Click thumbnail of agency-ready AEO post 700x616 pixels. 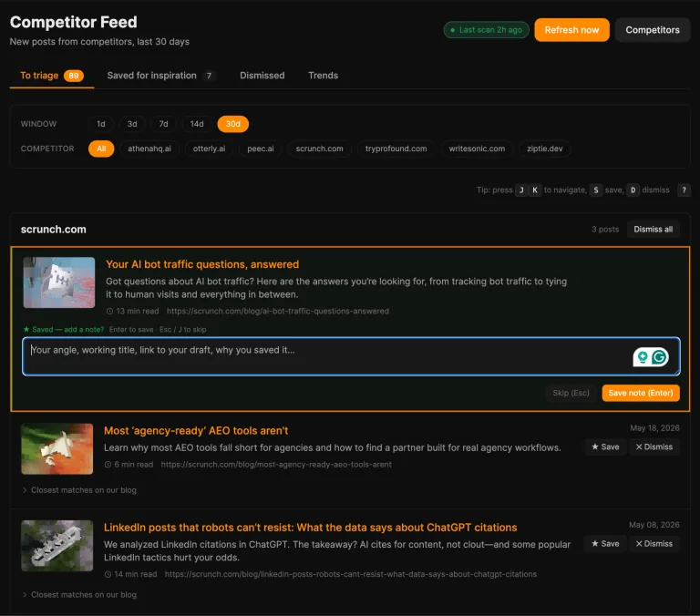click(x=57, y=449)
